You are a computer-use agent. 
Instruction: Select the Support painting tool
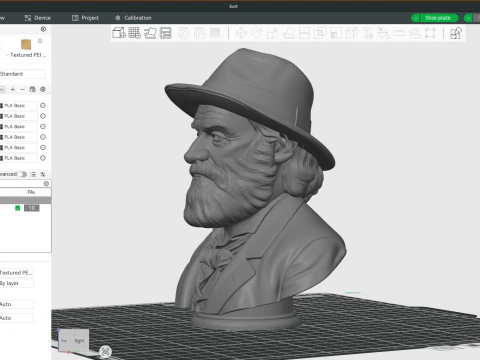(x=336, y=33)
